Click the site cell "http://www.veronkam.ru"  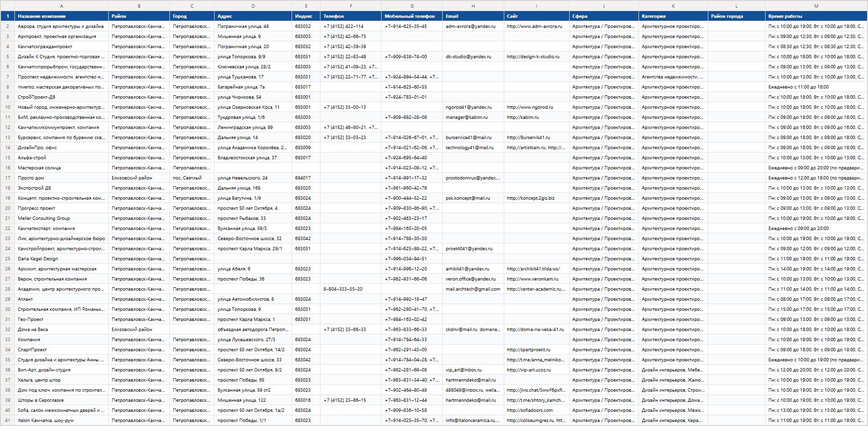click(x=536, y=279)
